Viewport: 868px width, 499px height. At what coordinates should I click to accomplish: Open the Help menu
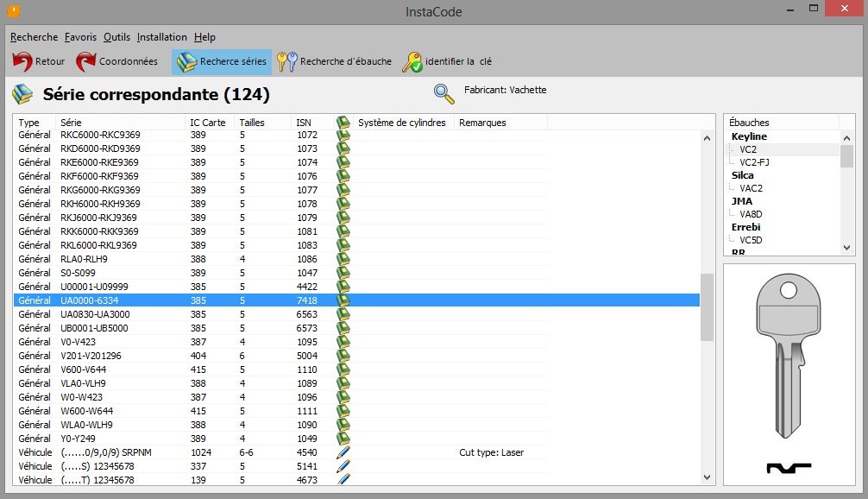204,37
